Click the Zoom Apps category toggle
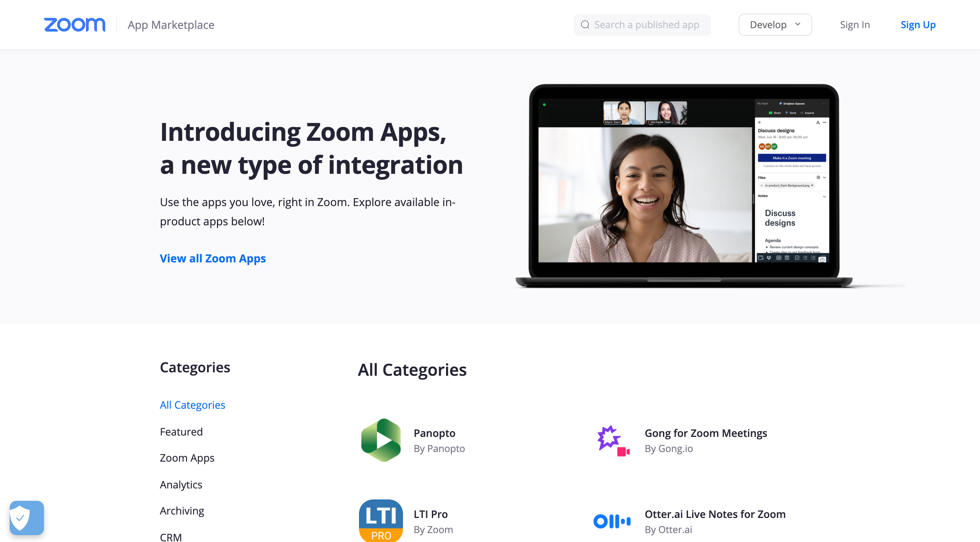Image resolution: width=980 pixels, height=542 pixels. [x=186, y=457]
